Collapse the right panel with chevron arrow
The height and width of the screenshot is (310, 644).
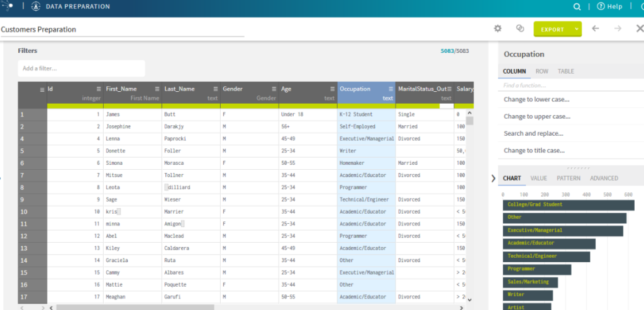tap(493, 178)
